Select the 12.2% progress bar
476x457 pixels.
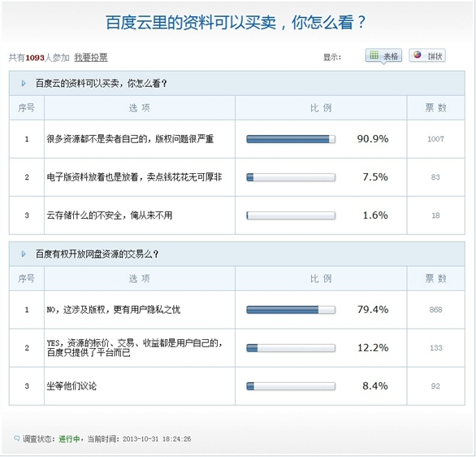click(x=291, y=348)
